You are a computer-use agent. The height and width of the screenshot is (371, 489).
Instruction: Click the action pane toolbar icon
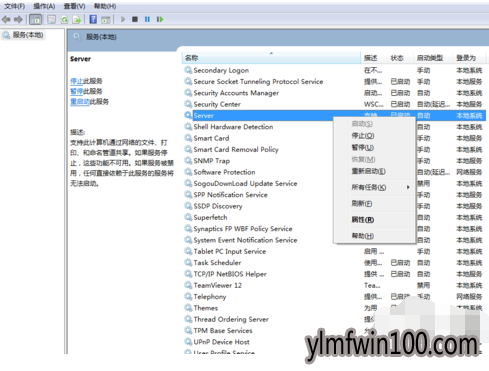pyautogui.click(x=106, y=20)
